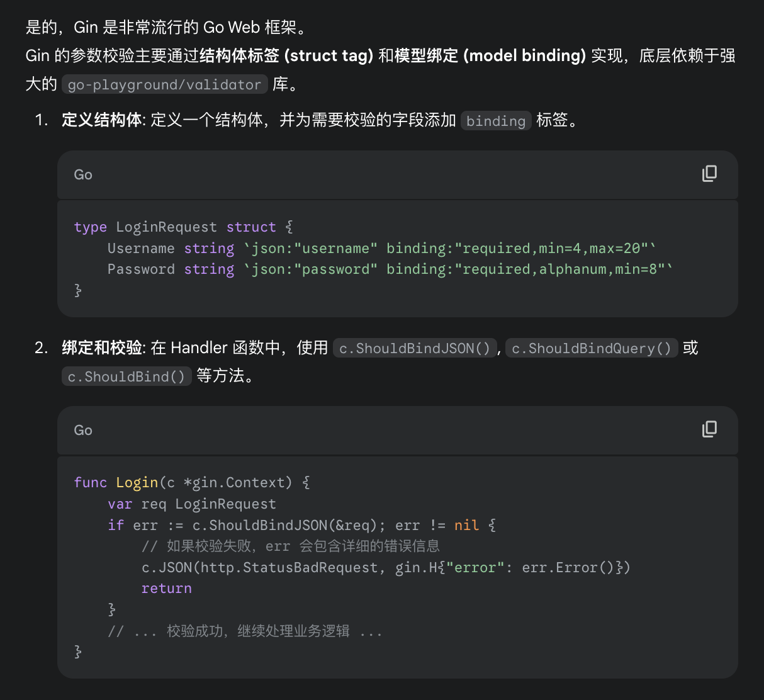This screenshot has width=764, height=700.
Task: Click the go-playground/validator inline code
Action: 164,85
